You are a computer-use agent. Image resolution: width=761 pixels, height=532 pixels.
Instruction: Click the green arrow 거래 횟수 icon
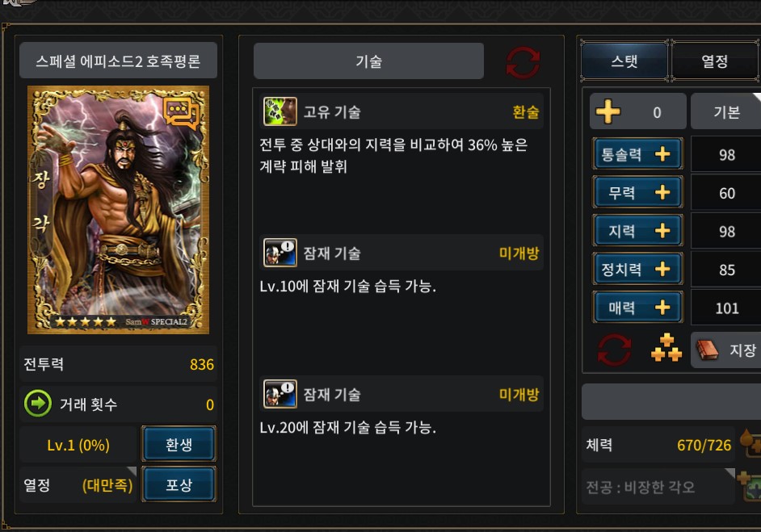point(38,404)
